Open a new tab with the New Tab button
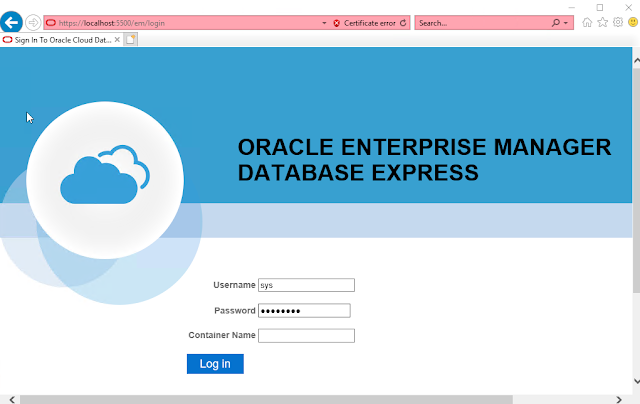Image resolution: width=640 pixels, height=404 pixels. (131, 40)
